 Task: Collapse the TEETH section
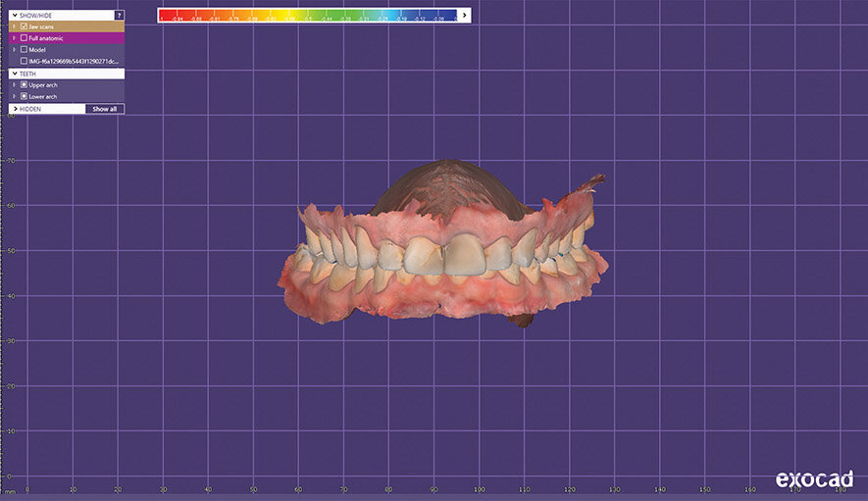point(14,74)
